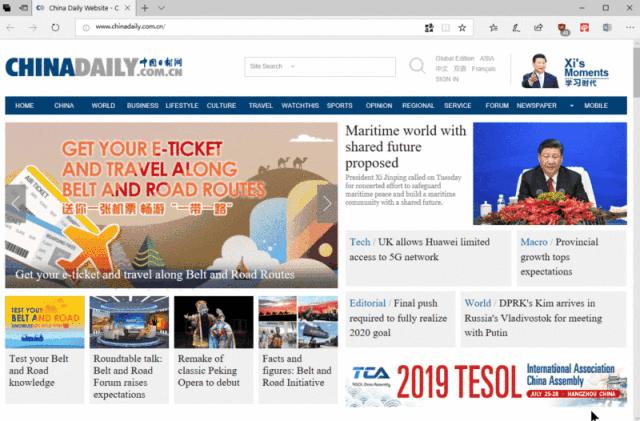Screen dimensions: 640x421
Task: Click the Macro category label
Action: tap(533, 242)
